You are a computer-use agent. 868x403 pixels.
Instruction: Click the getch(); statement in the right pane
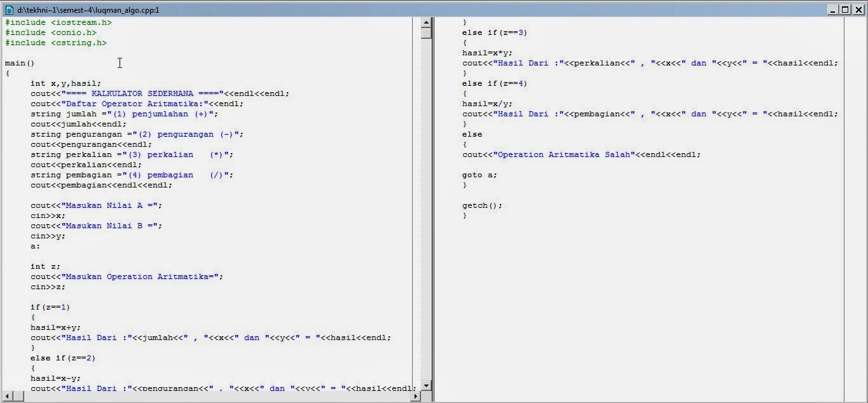pyautogui.click(x=479, y=205)
